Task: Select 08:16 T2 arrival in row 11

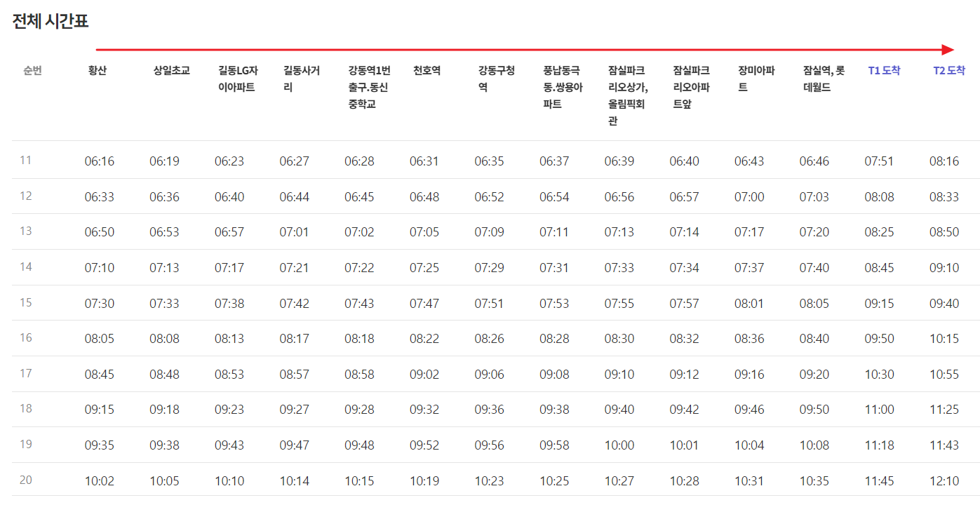Action: (x=944, y=161)
